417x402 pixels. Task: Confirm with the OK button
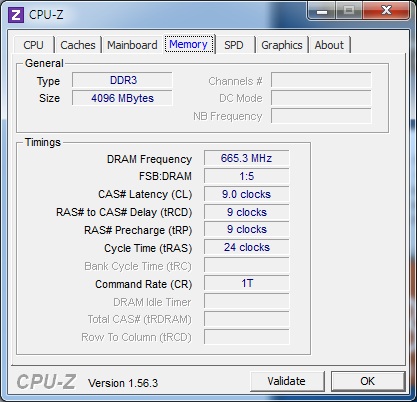(368, 381)
